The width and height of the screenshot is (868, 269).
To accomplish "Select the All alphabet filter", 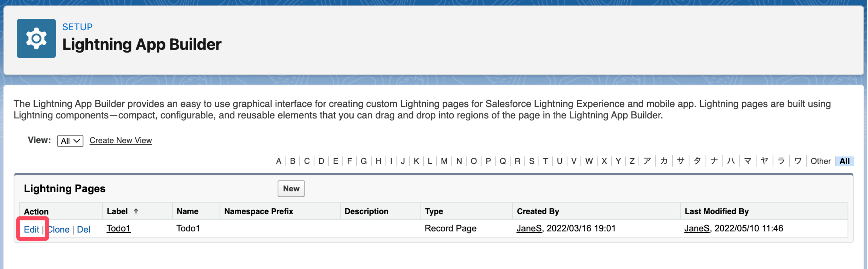I will [x=844, y=161].
